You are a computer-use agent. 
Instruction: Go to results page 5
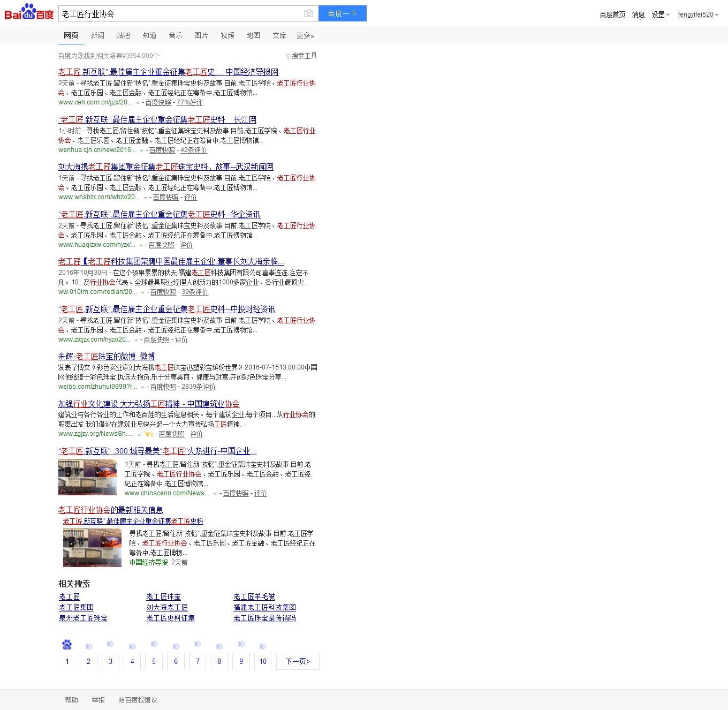point(154,661)
